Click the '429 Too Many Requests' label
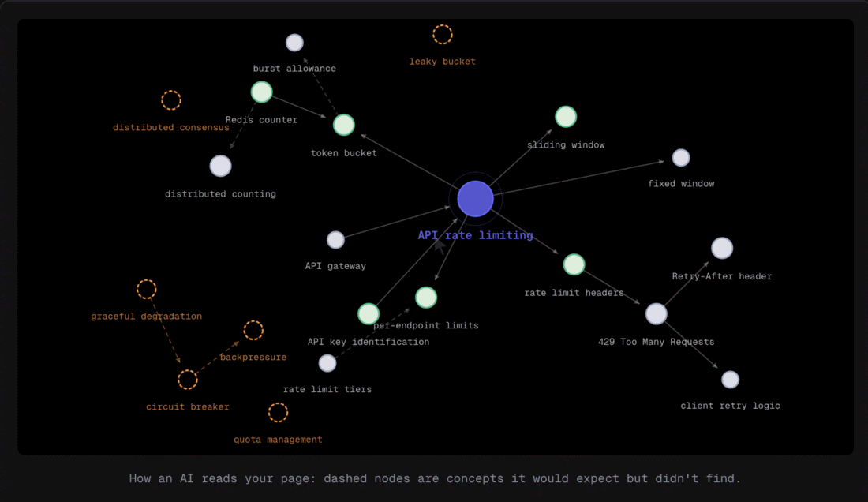The height and width of the screenshot is (502, 868). [x=656, y=342]
